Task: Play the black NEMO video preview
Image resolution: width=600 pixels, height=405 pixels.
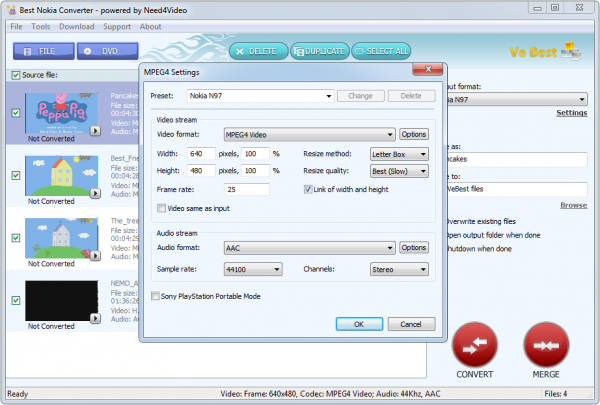Action: 95,318
